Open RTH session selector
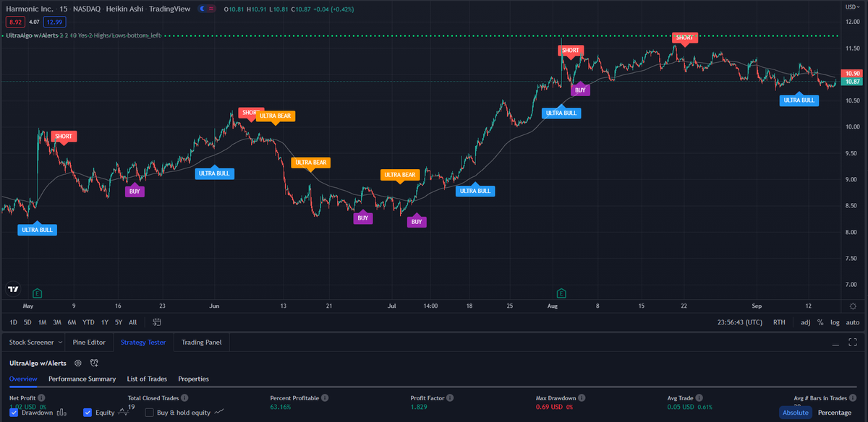 tap(779, 322)
